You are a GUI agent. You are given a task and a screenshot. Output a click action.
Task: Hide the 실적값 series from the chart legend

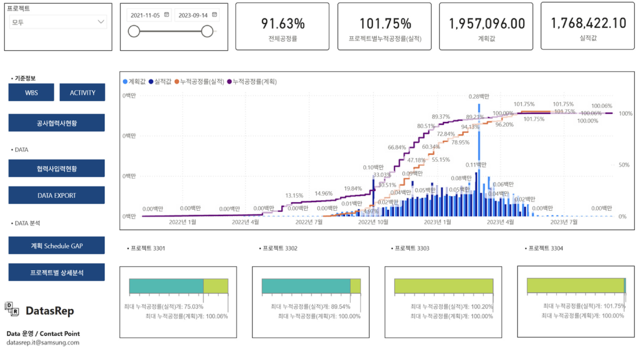[151, 81]
